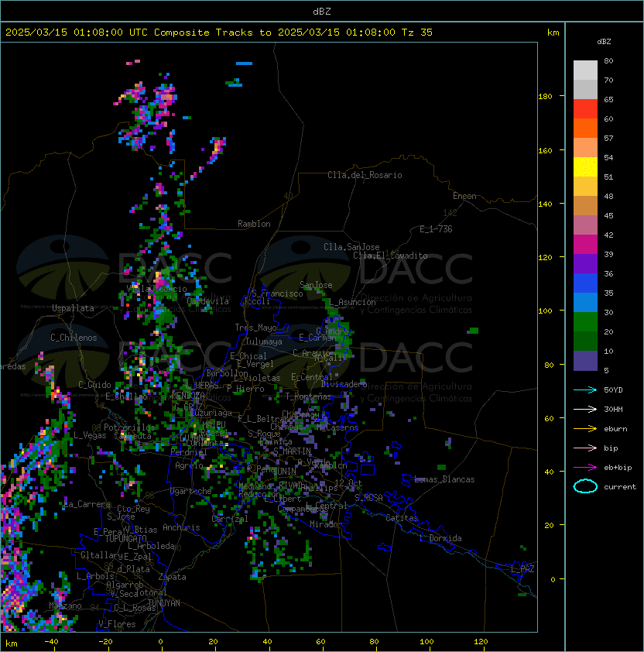Click the -40 km horizontal axis tick

click(x=51, y=642)
